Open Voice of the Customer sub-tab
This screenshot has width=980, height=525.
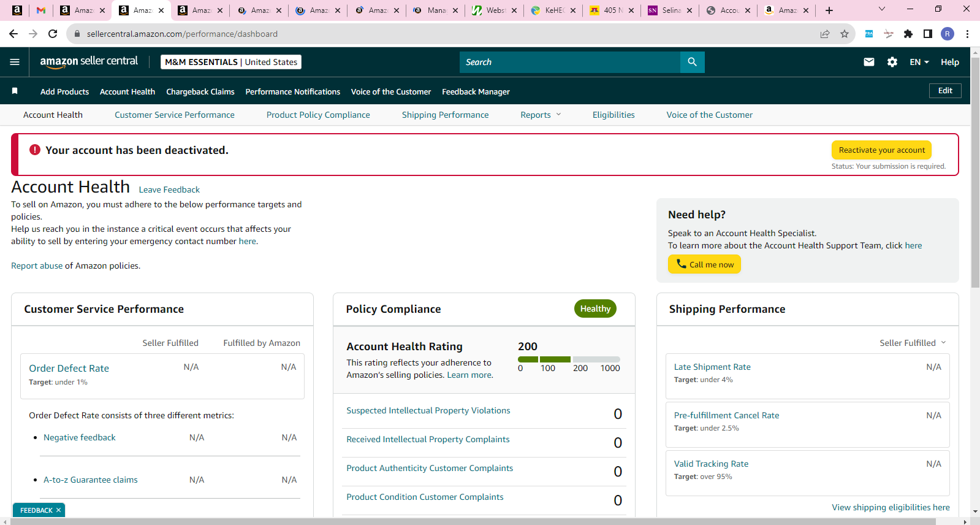(x=710, y=115)
